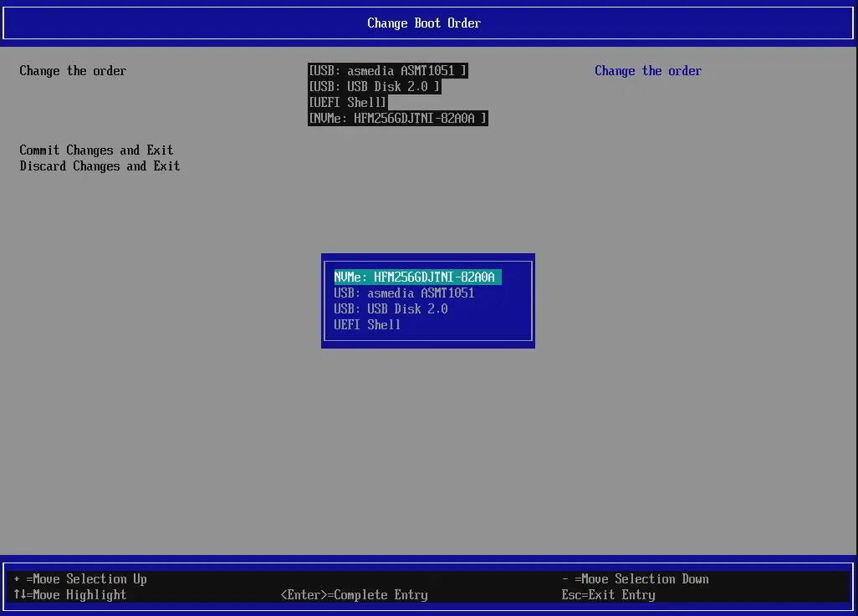Screen dimensions: 858x616
Task: Click Change the order on the left
Action: click(x=73, y=71)
